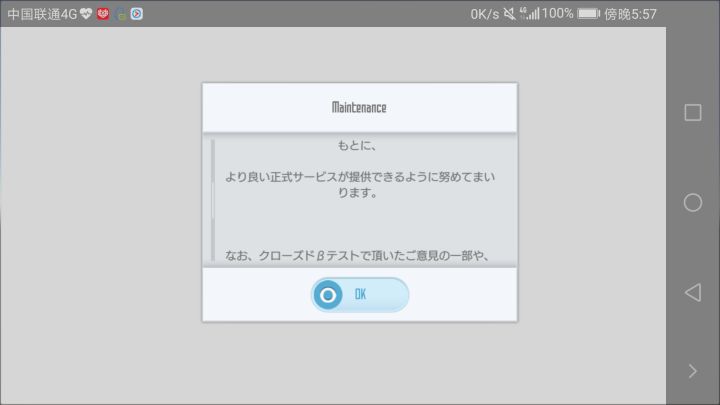Tap the line starting なお、クローズドβテスト
720x405 pixels.
(357, 255)
